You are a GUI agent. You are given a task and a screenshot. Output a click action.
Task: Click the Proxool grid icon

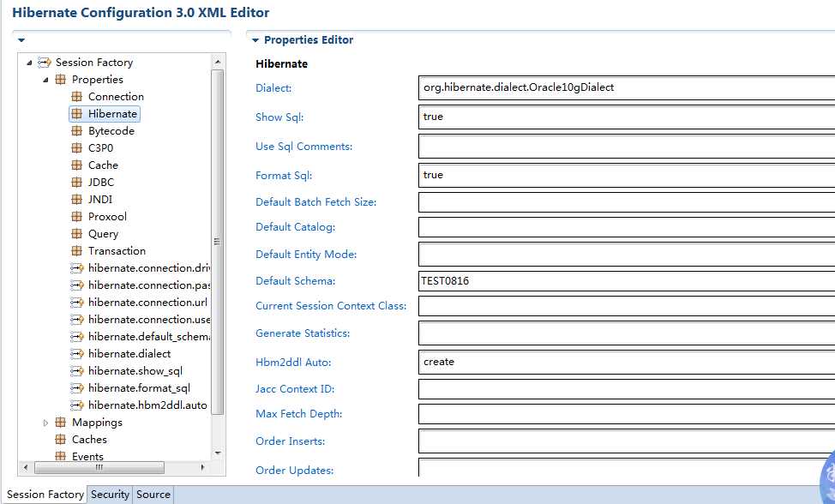pos(76,217)
